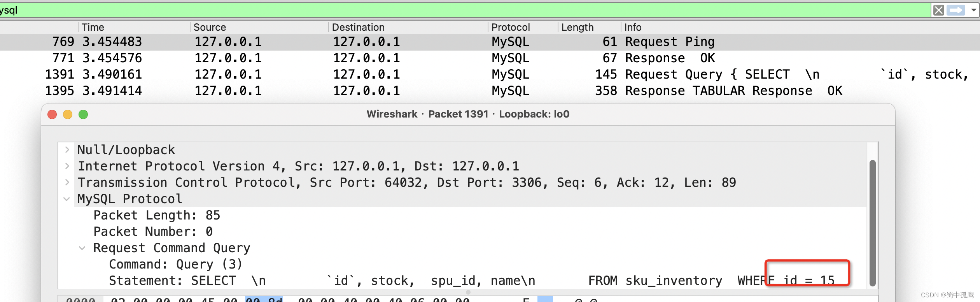
Task: Apply the display filter with the arrow icon
Action: 956,10
